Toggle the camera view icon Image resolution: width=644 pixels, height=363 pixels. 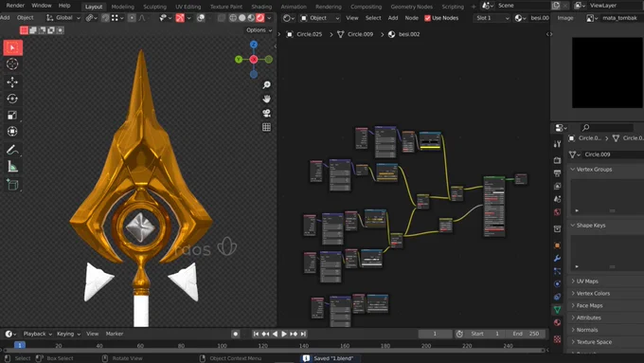266,113
